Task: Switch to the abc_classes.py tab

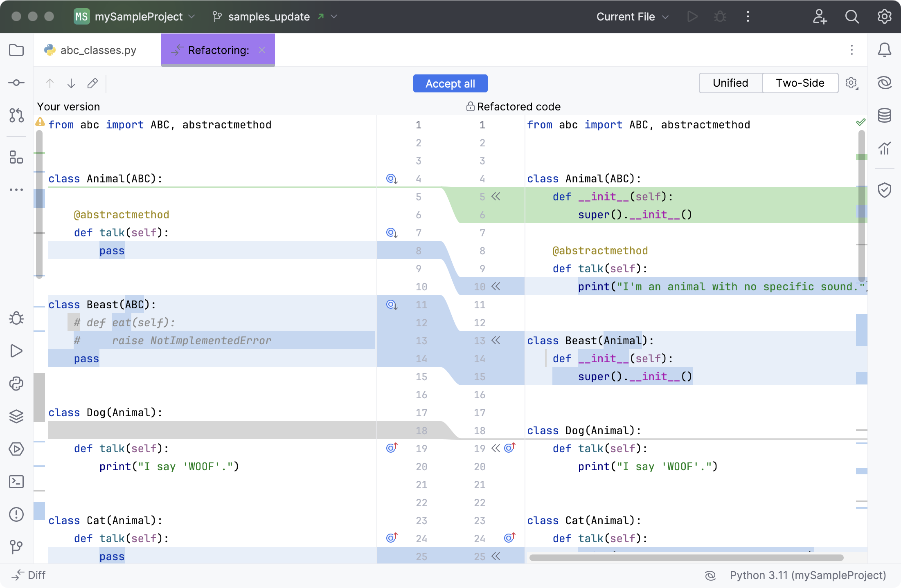Action: click(97, 50)
